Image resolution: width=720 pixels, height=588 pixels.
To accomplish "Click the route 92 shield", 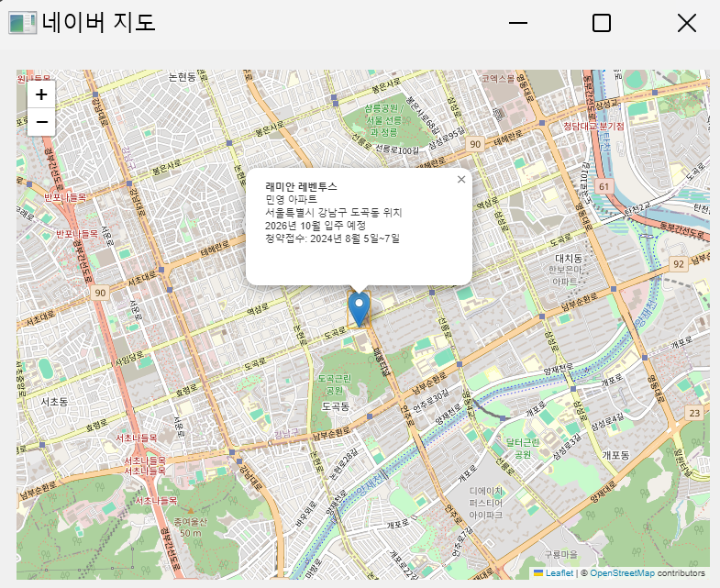I will click(679, 264).
